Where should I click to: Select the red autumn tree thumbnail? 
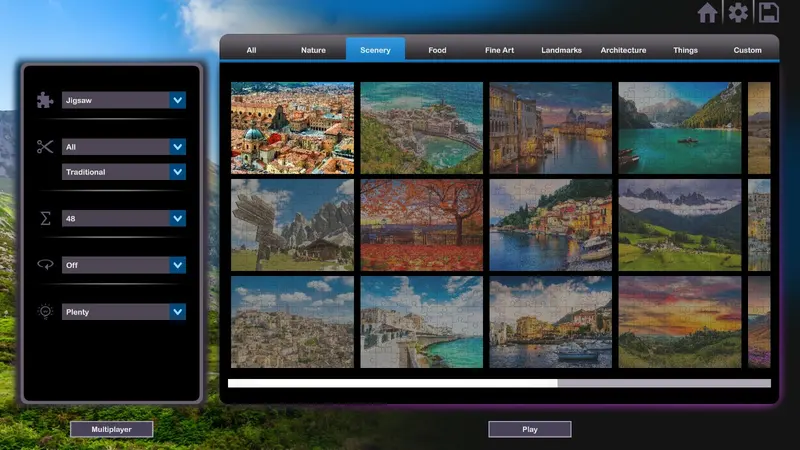pyautogui.click(x=421, y=224)
